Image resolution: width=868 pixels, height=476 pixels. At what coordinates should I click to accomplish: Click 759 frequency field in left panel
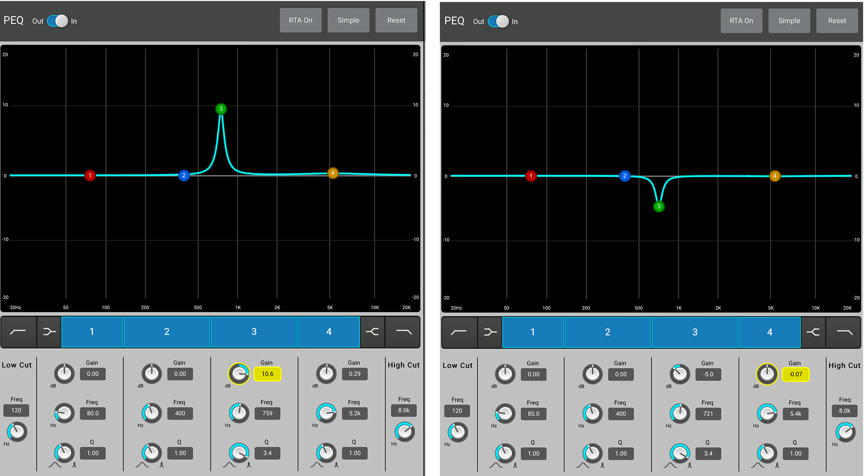(x=268, y=414)
